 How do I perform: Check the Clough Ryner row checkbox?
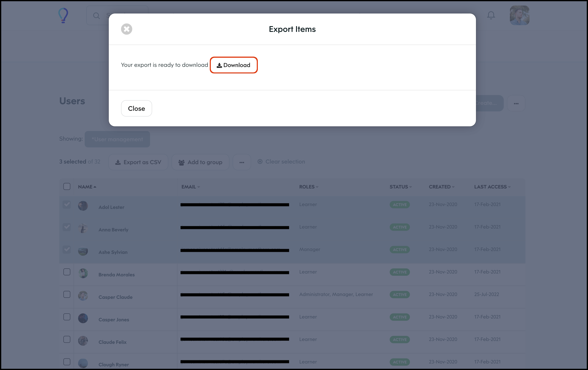(x=67, y=362)
